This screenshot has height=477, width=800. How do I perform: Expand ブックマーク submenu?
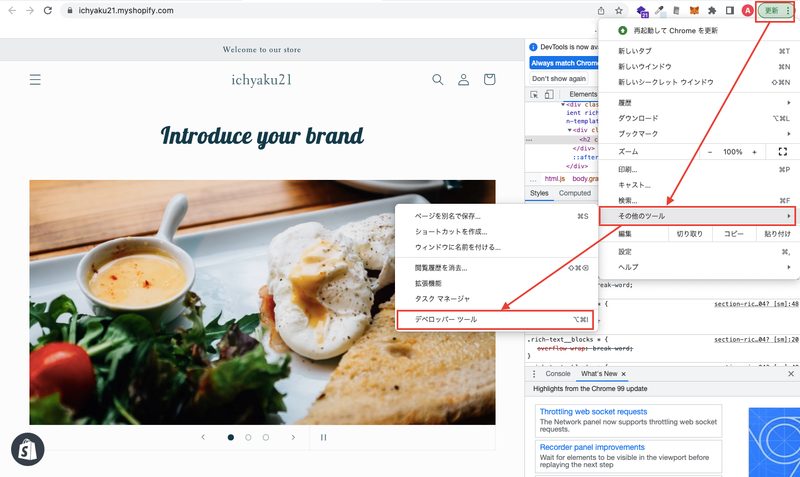tap(697, 134)
